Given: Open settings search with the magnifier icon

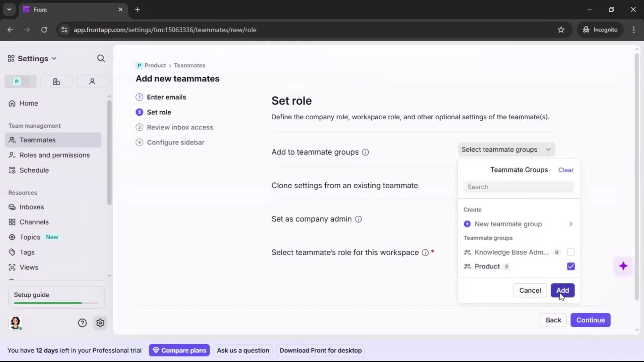Looking at the screenshot, I should (101, 58).
